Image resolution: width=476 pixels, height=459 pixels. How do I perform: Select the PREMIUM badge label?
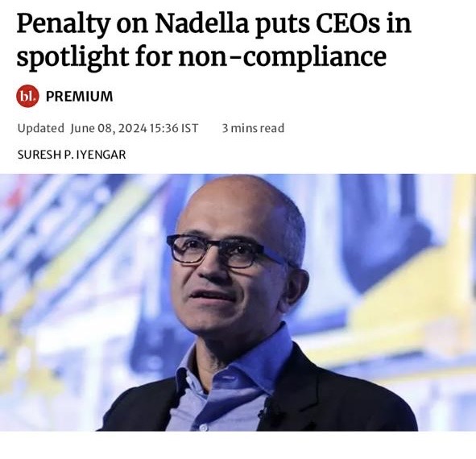pos(79,97)
